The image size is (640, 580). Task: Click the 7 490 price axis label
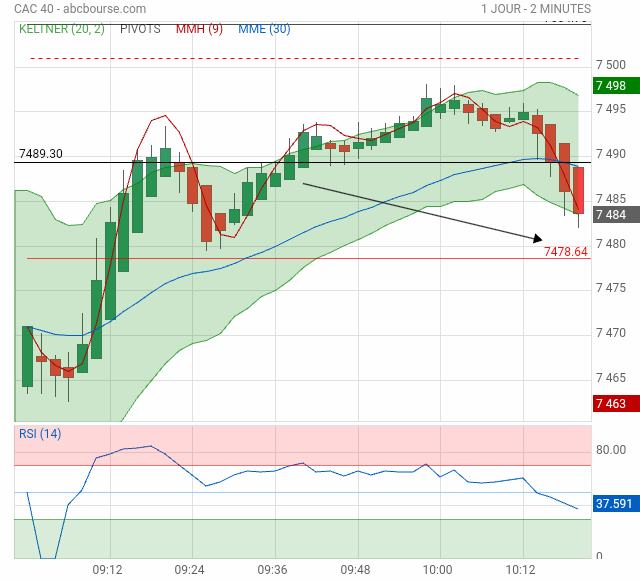coord(611,154)
